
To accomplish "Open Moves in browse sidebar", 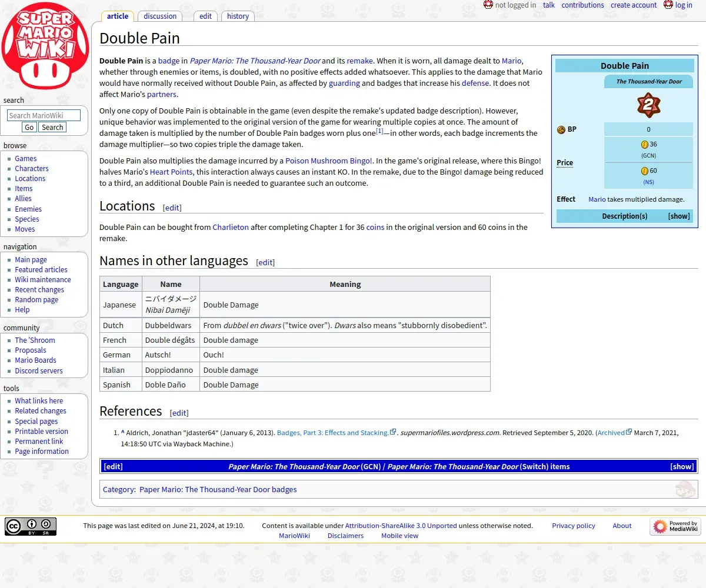I will coord(25,229).
